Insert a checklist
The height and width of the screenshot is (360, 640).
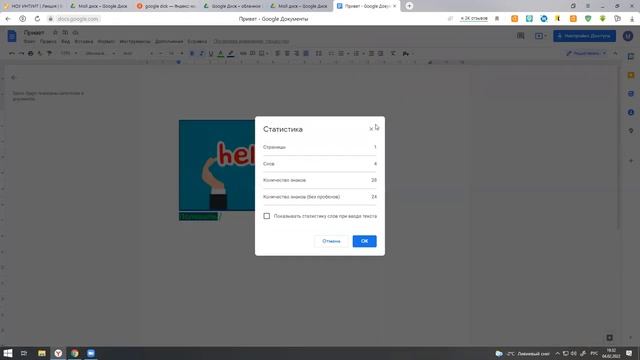(x=331, y=53)
